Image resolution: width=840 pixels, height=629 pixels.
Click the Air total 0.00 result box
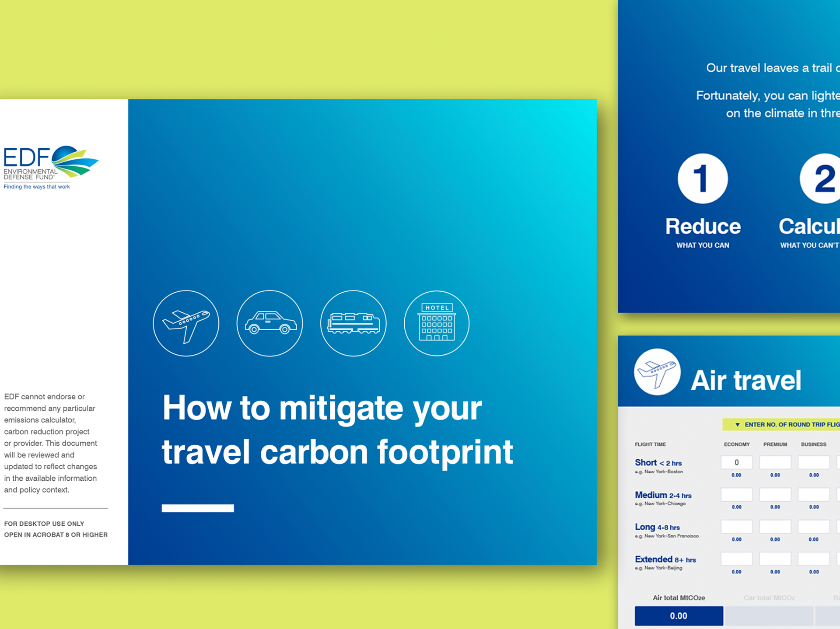coord(679,616)
